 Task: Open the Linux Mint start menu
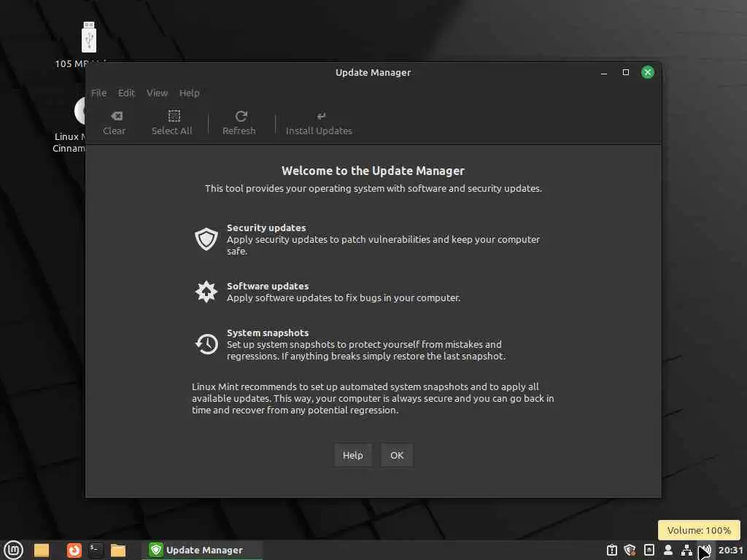pyautogui.click(x=13, y=550)
